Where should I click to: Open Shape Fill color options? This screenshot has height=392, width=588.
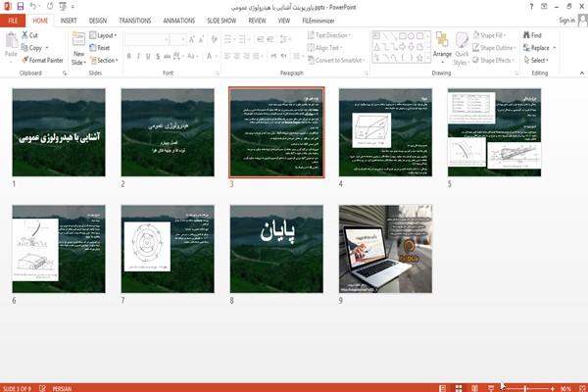click(x=489, y=35)
